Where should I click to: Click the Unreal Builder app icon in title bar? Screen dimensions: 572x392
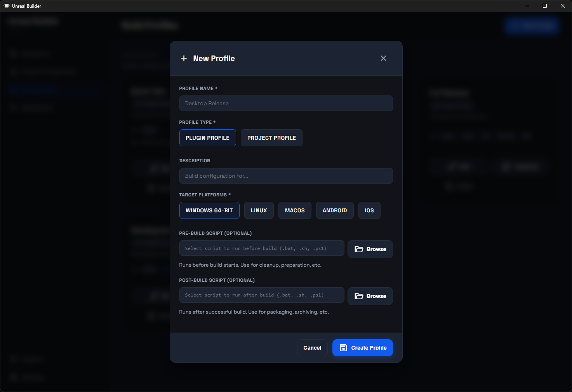6,6
